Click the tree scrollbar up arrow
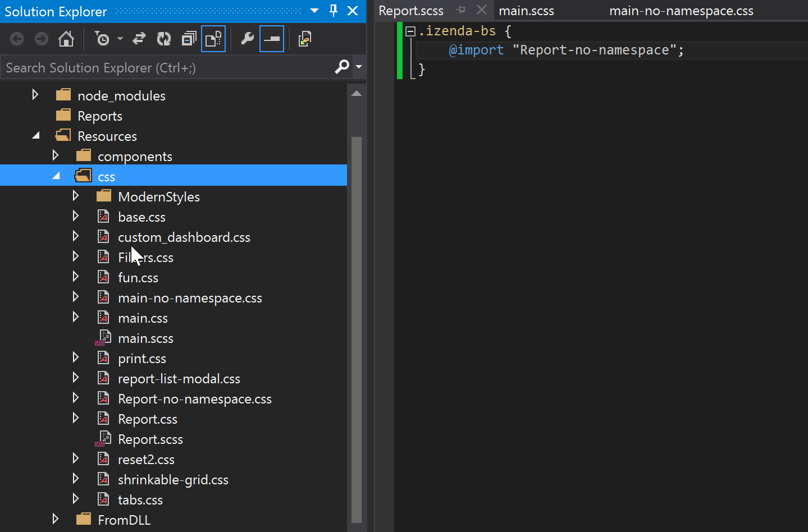 click(357, 94)
